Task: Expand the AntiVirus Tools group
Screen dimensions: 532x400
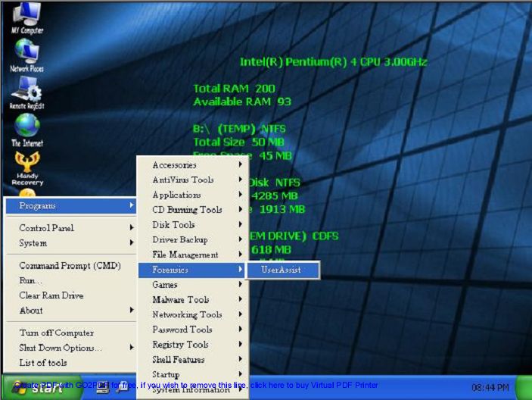Action: click(x=193, y=180)
